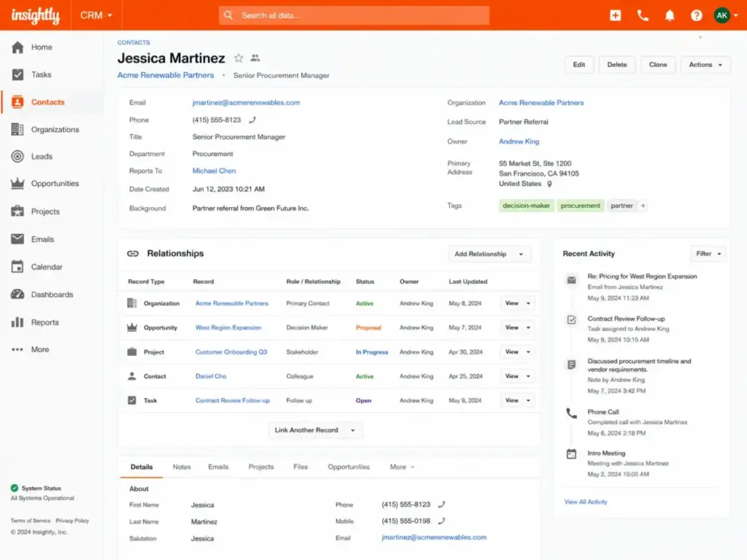The width and height of the screenshot is (747, 560).
Task: Expand the Actions dropdown
Action: pyautogui.click(x=705, y=65)
